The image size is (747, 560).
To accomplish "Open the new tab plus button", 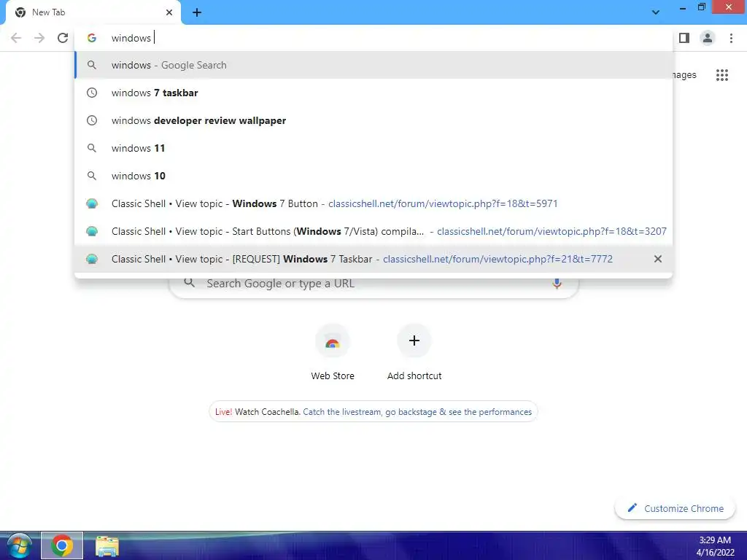I will [x=197, y=13].
